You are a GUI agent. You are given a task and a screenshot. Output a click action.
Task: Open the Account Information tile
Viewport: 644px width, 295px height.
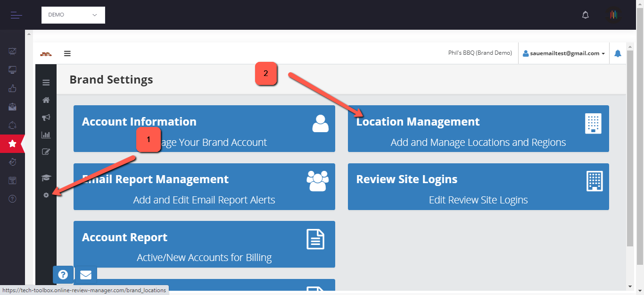[x=204, y=128]
